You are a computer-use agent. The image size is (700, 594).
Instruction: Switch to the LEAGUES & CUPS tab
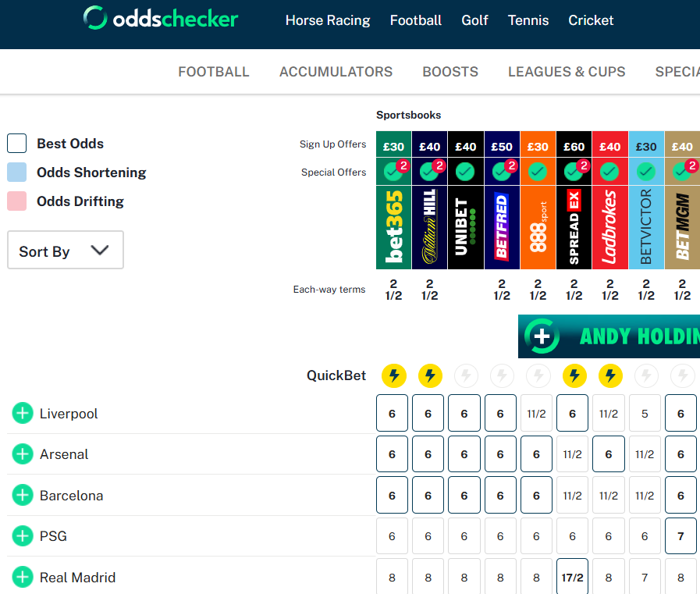click(567, 72)
